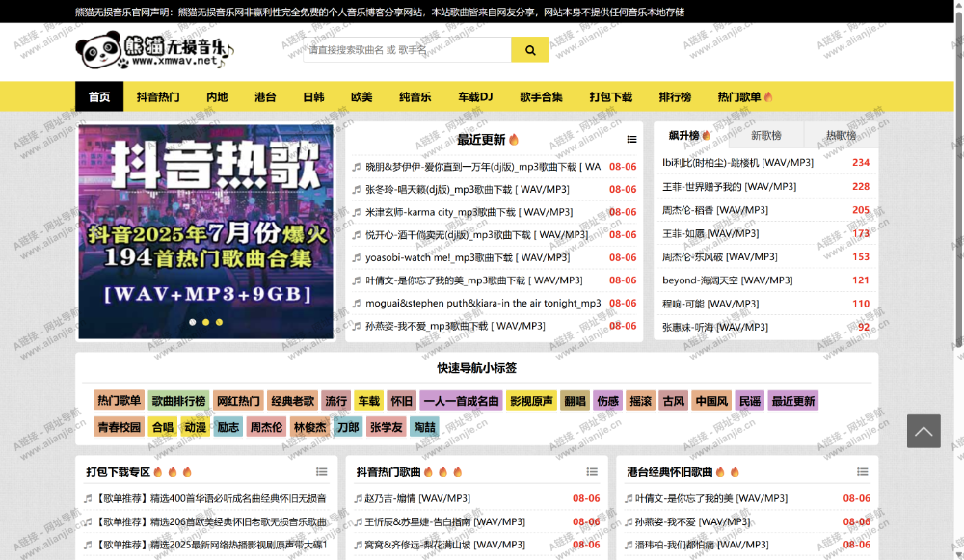Viewport: 964px width, 560px height.
Task: Click the back-to-top arrow button
Action: (x=924, y=431)
